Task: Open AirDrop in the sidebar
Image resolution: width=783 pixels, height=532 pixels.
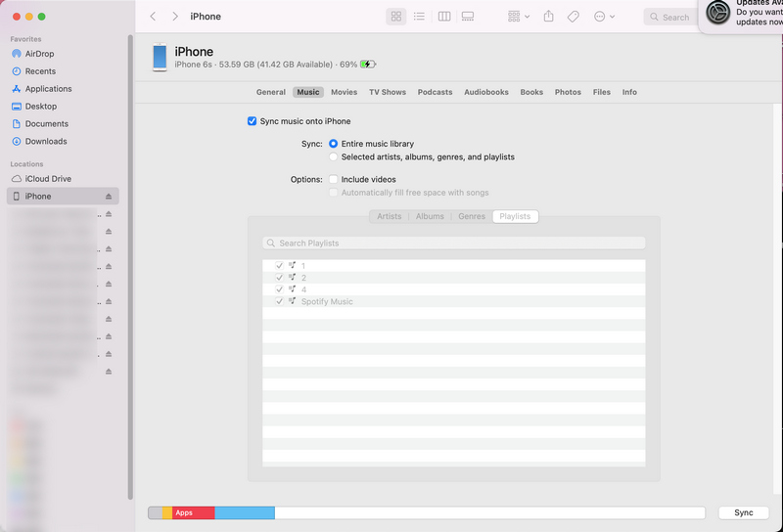Action: (39, 54)
